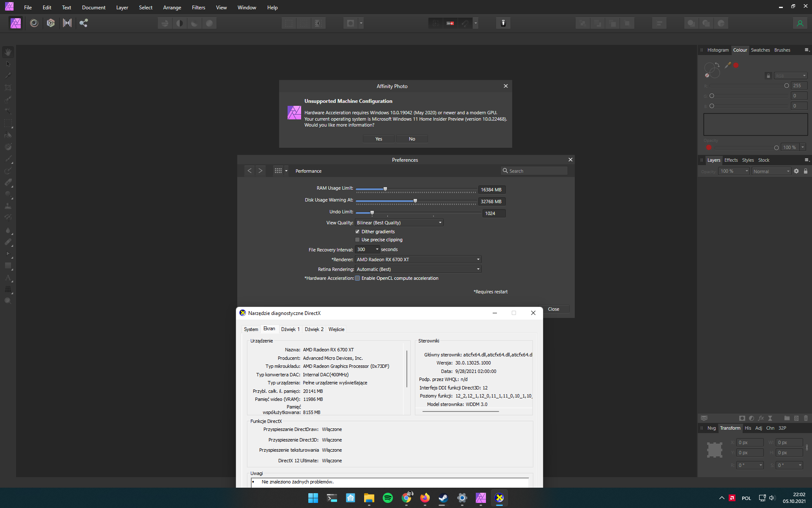This screenshot has width=812, height=508.
Task: Open the View Quality dropdown
Action: tap(399, 223)
